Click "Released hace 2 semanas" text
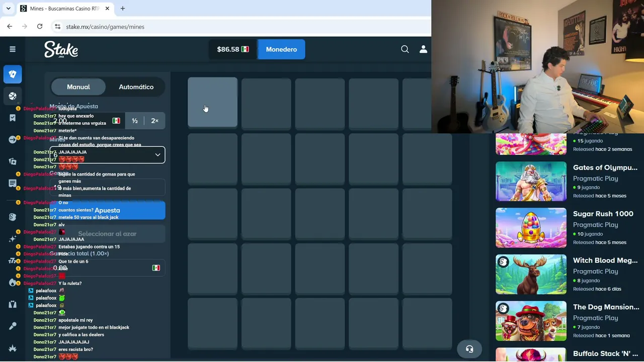This screenshot has width=644, height=362. (x=603, y=149)
